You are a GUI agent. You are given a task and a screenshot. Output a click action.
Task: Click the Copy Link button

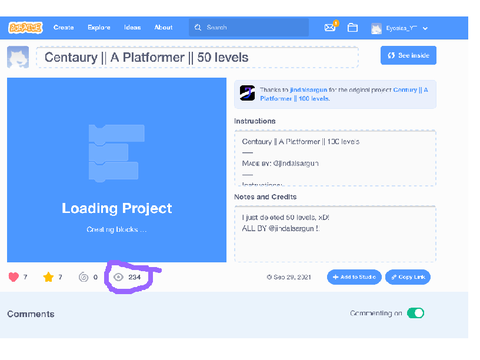pos(408,277)
